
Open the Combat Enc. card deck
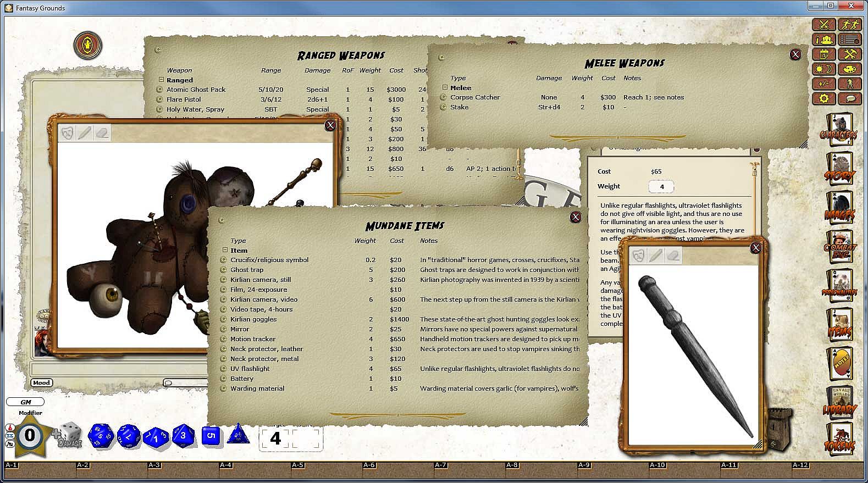click(x=839, y=247)
